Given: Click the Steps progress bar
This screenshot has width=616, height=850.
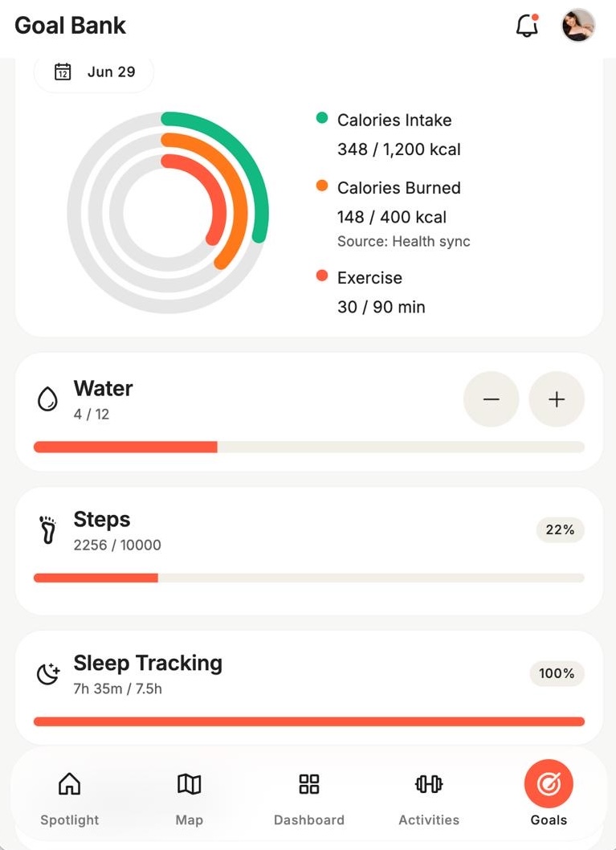Looking at the screenshot, I should 309,578.
